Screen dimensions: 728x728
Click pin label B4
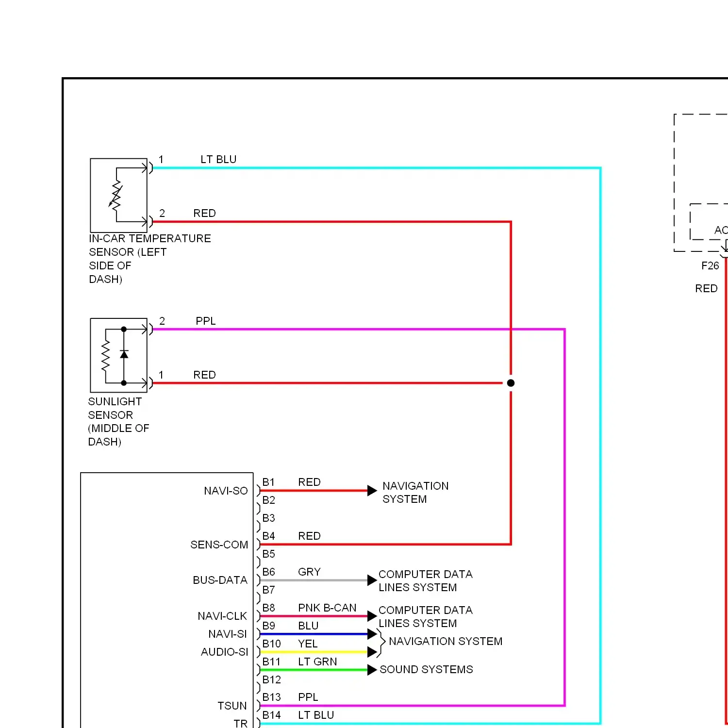[268, 536]
